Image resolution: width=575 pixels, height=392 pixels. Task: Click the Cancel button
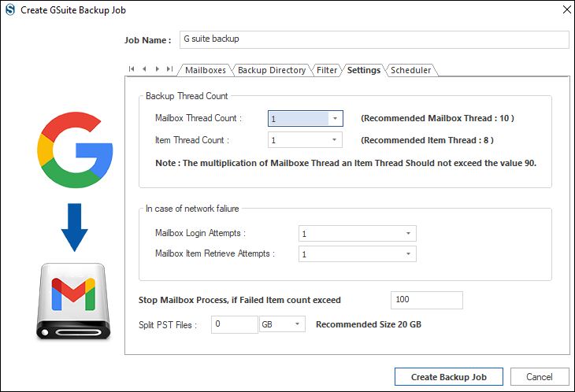pyautogui.click(x=540, y=377)
